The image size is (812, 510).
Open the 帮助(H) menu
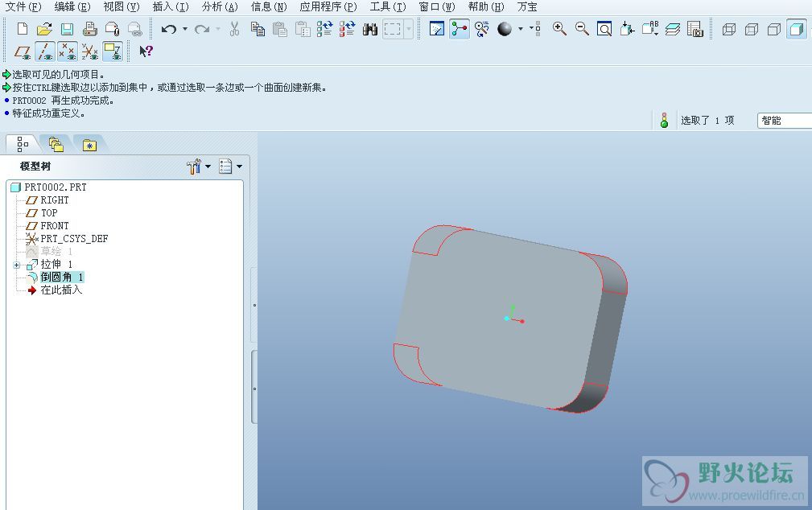point(486,6)
